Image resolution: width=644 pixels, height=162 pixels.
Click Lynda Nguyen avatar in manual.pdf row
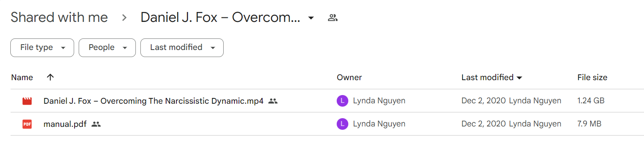[x=343, y=124]
